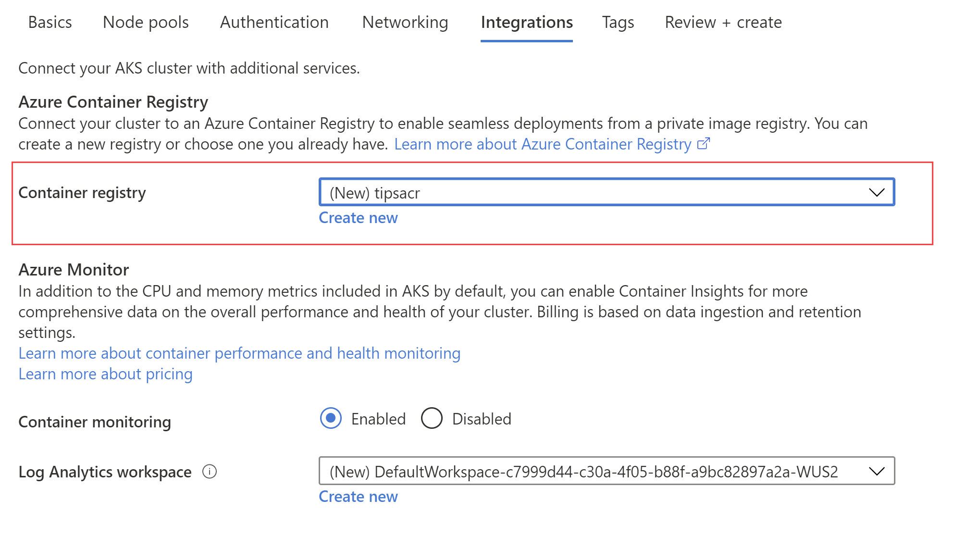Click Learn more about pricing link
The width and height of the screenshot is (980, 537).
[105, 374]
